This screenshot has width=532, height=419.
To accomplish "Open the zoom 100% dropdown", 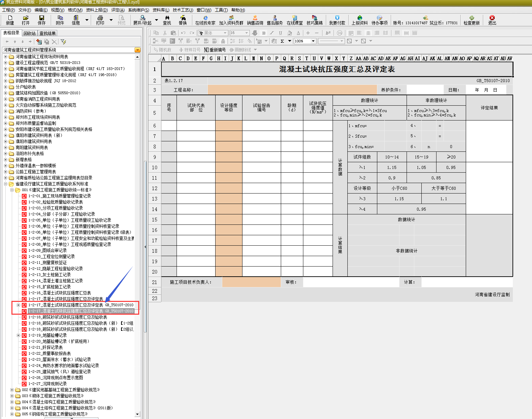I will 313,41.
